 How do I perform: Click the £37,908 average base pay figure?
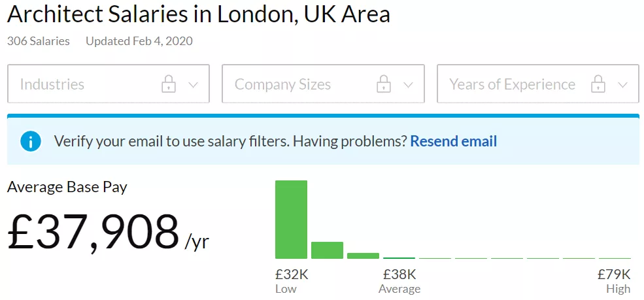(x=93, y=233)
